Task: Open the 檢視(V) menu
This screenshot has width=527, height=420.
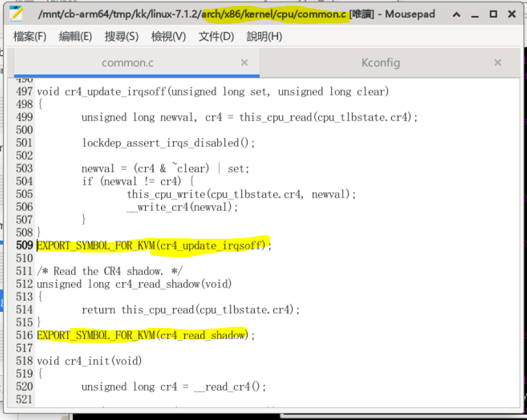Action: (x=168, y=36)
